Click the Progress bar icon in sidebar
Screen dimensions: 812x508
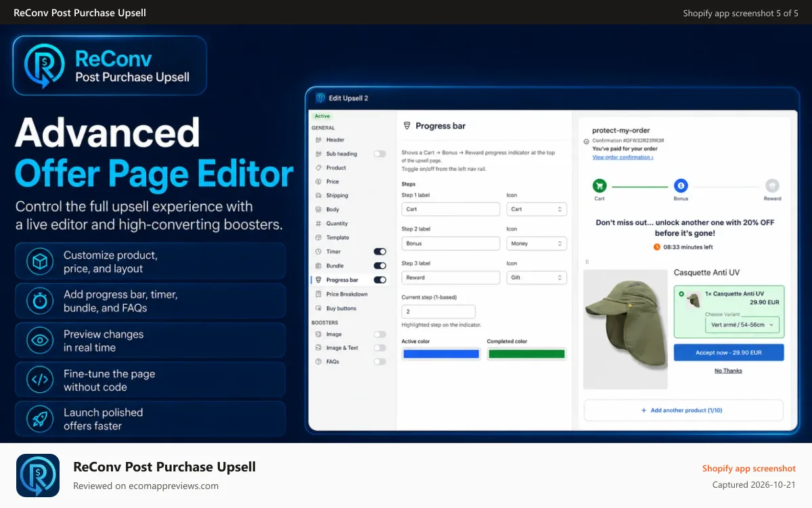click(x=318, y=280)
